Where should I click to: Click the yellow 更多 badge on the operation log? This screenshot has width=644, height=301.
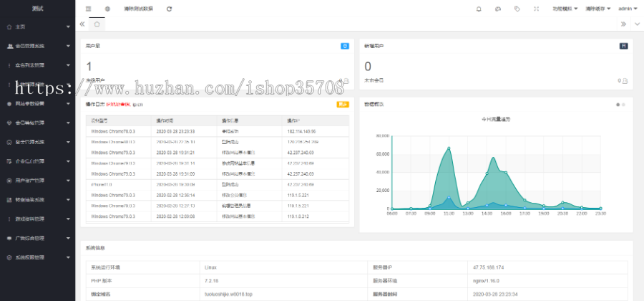pos(343,105)
